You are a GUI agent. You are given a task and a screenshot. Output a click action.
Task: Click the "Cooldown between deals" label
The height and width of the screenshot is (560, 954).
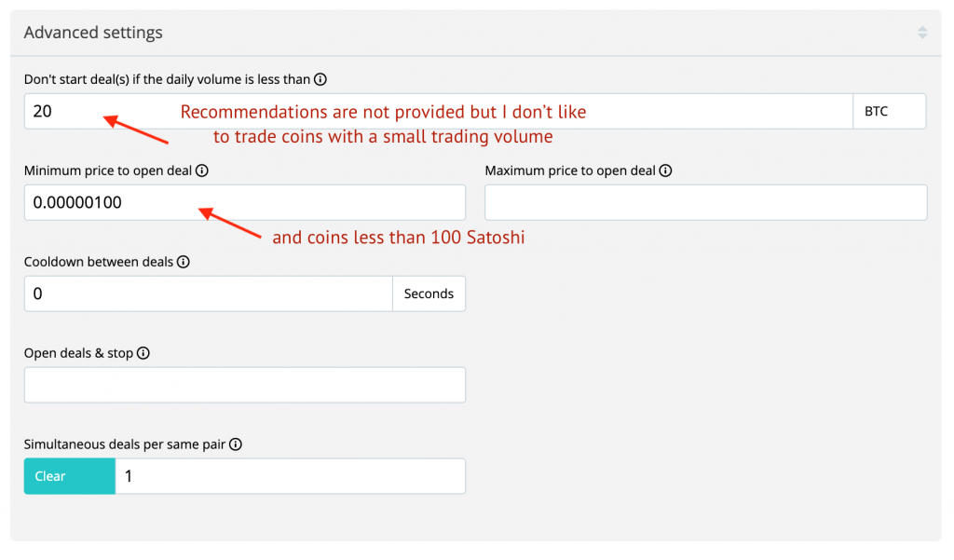(99, 263)
